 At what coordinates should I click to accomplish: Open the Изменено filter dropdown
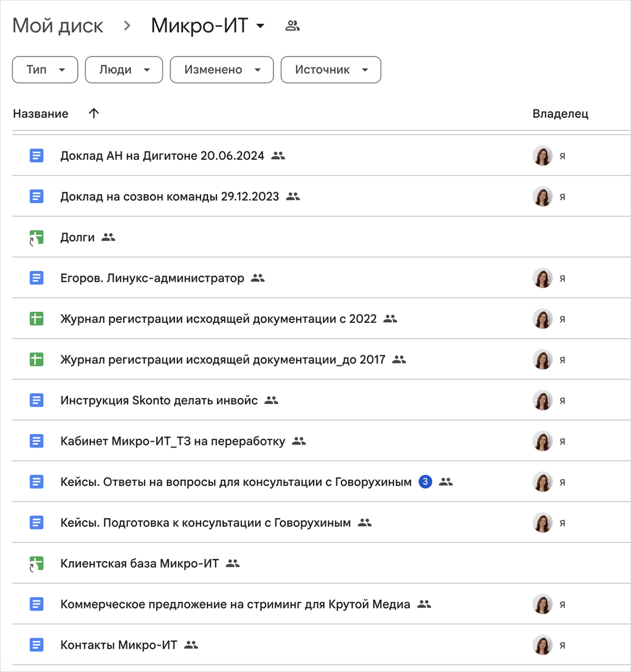222,70
